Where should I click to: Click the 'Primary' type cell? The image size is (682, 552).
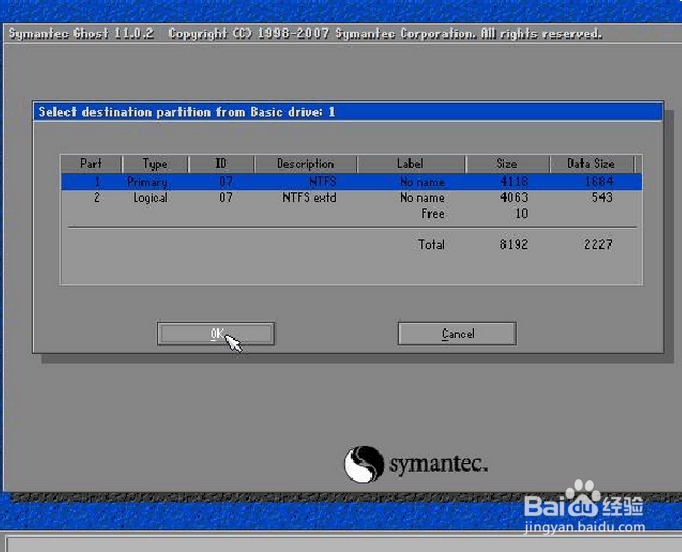click(x=147, y=182)
